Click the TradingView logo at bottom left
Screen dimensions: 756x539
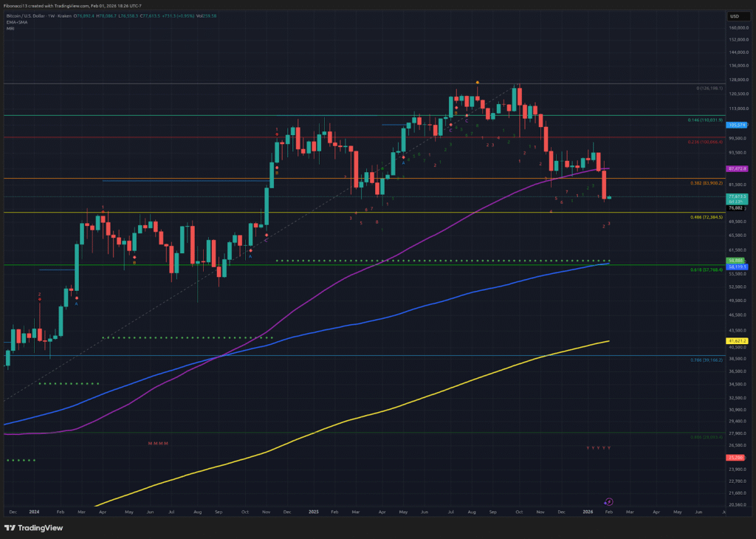pyautogui.click(x=33, y=528)
